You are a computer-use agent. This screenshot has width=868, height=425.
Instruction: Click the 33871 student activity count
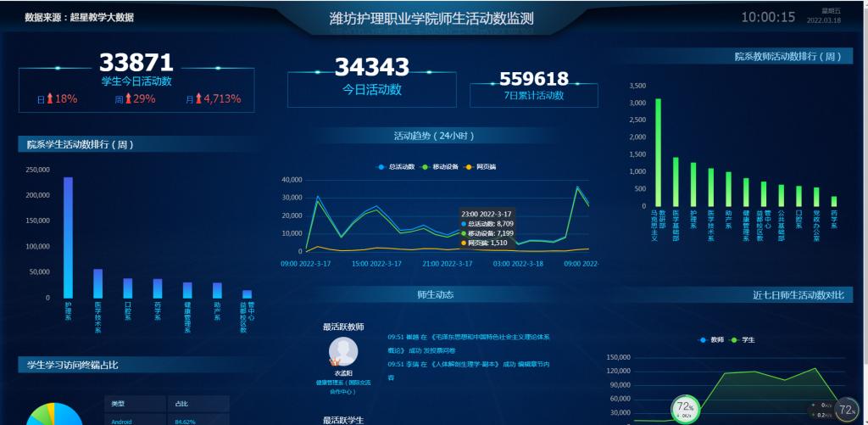(x=136, y=62)
